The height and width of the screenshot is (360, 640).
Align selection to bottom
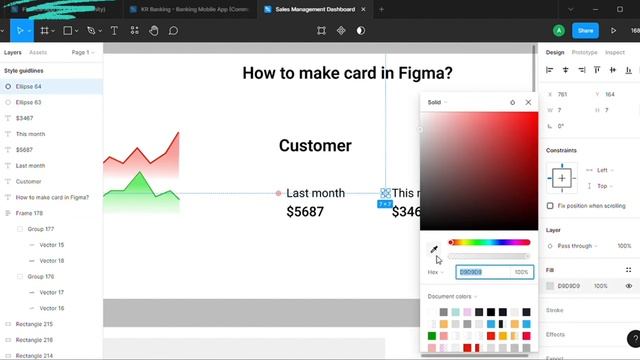(629, 70)
